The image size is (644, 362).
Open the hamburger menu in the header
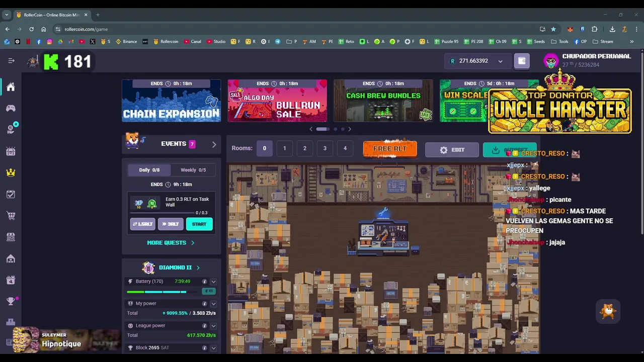pyautogui.click(x=11, y=61)
